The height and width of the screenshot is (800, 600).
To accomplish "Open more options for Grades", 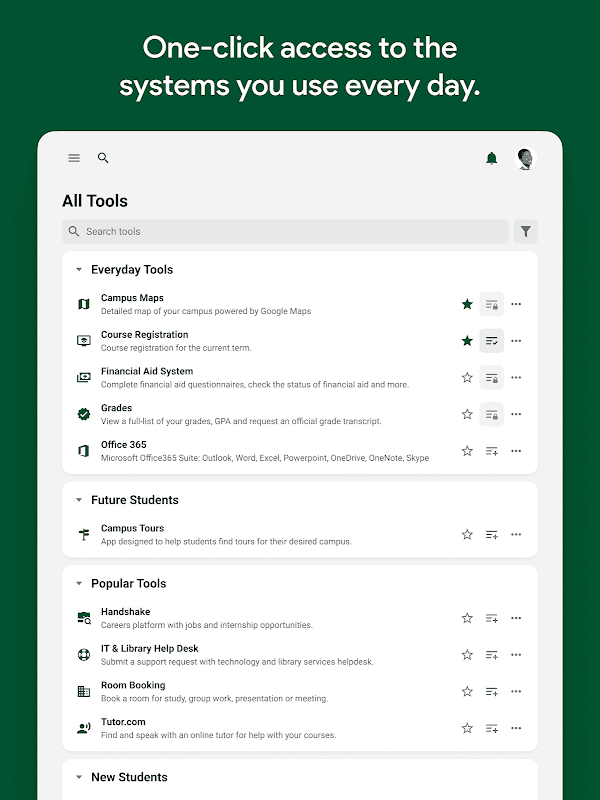I will coord(516,414).
